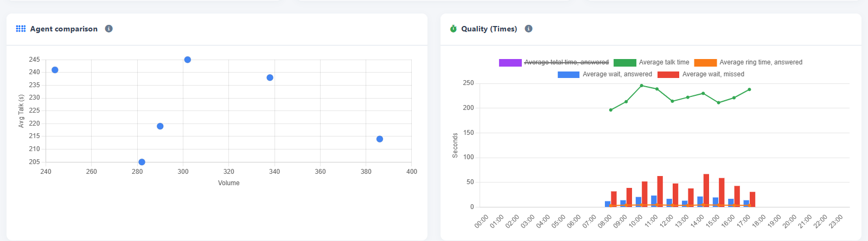The height and width of the screenshot is (241, 868).
Task: Open the Agent comparison info icon
Action: 108,29
